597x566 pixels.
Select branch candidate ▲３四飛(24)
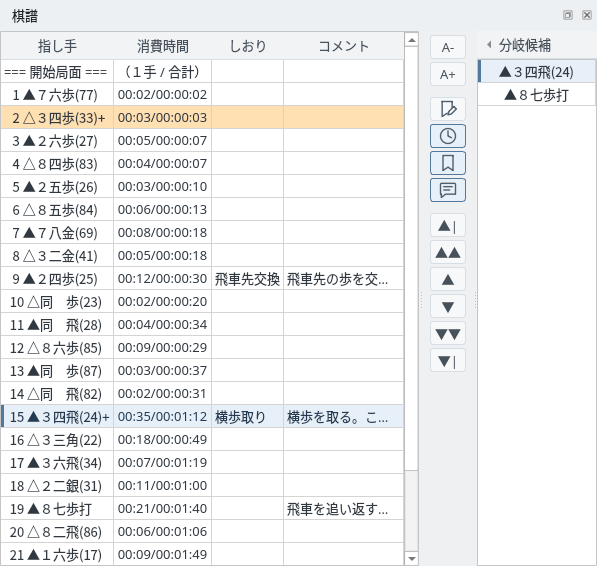tap(536, 72)
